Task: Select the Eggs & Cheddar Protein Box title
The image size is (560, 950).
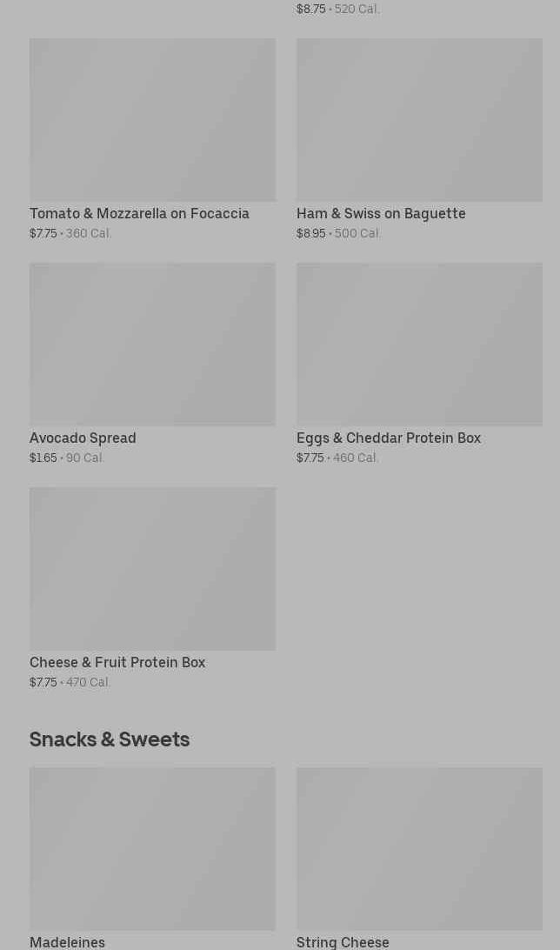Action: (389, 438)
